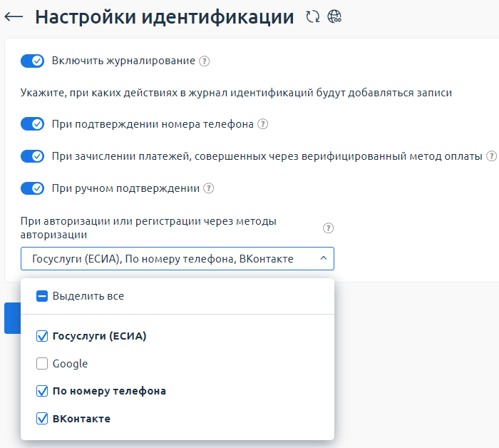499x448 pixels.
Task: Click the globe icon next to the title
Action: pos(334,18)
